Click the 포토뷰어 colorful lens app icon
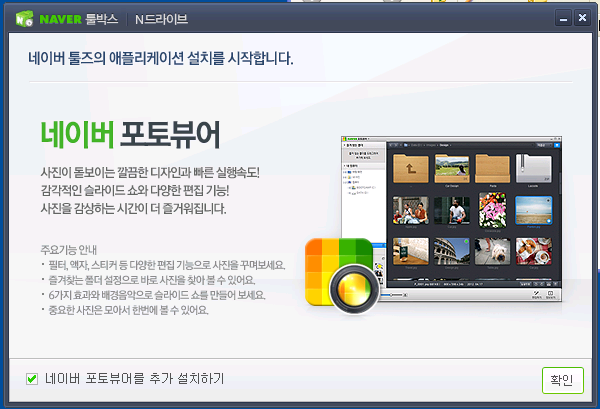Viewport: 600px width, 409px height. pos(343,276)
